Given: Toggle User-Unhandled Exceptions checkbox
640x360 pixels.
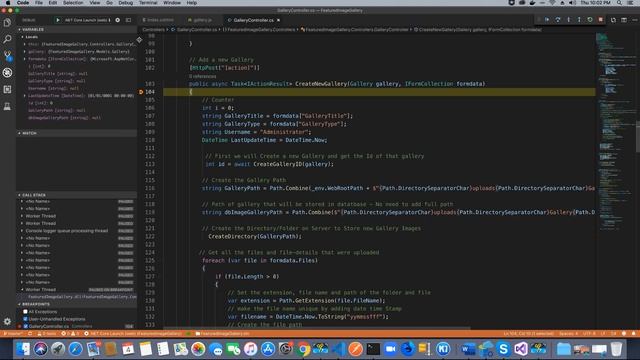Looking at the screenshot, I should point(25,319).
